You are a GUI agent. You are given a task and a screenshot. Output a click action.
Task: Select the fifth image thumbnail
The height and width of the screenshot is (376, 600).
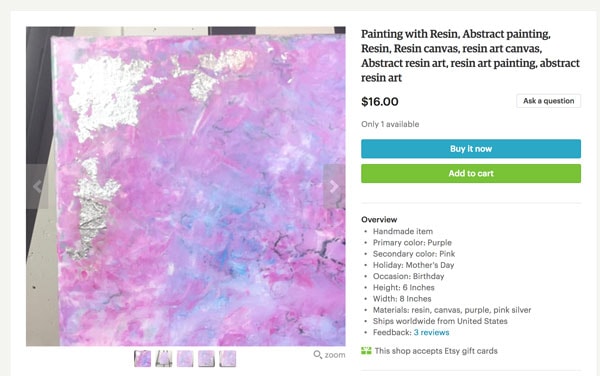tap(228, 359)
